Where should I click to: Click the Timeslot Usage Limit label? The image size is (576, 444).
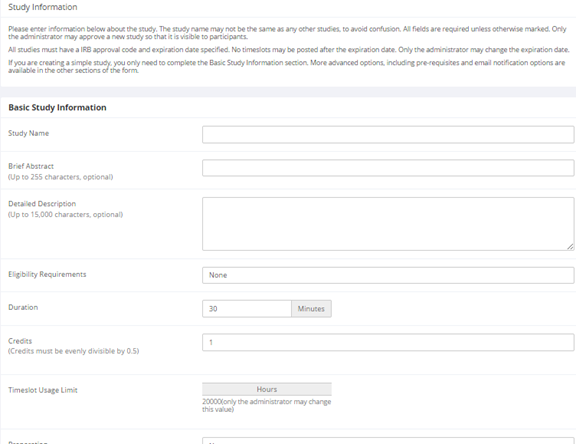(x=43, y=390)
